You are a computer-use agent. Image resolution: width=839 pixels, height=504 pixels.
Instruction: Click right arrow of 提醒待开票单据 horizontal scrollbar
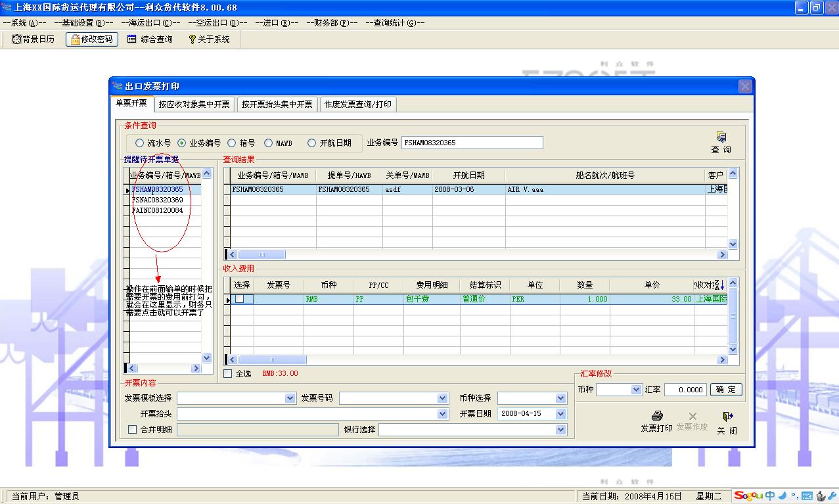pos(196,369)
